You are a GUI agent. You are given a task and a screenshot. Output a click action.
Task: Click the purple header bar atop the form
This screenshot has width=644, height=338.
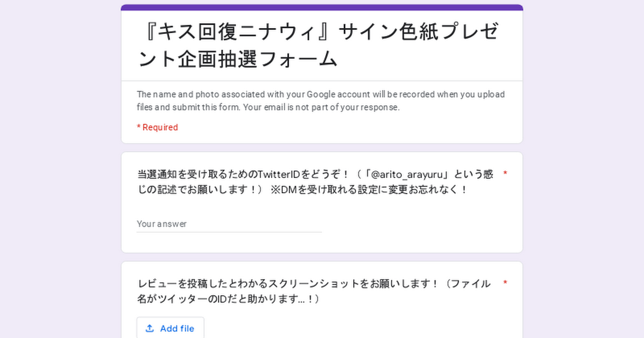(322, 8)
